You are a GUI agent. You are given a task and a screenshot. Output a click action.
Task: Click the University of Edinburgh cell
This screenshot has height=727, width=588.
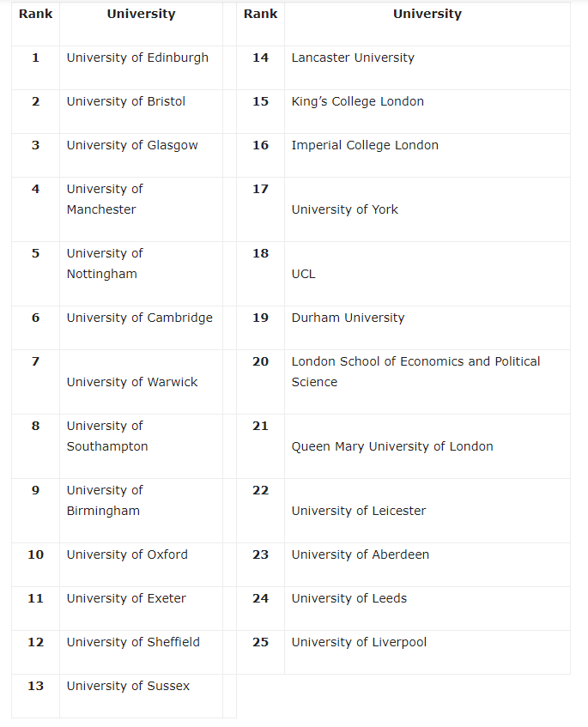pos(137,58)
